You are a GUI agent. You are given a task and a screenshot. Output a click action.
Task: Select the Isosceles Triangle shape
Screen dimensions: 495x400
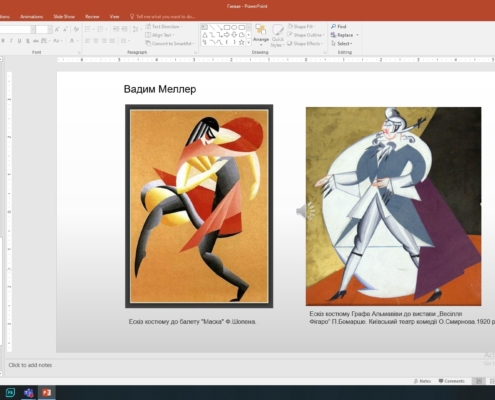click(205, 35)
